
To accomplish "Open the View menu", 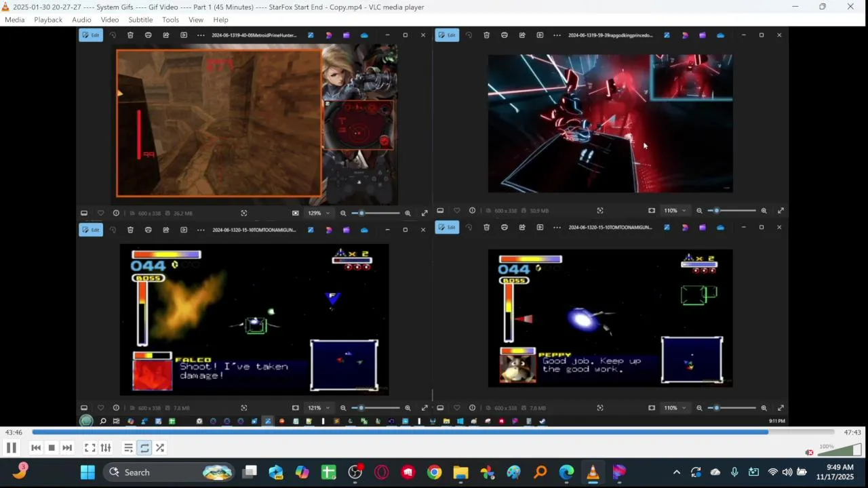I will 196,20.
